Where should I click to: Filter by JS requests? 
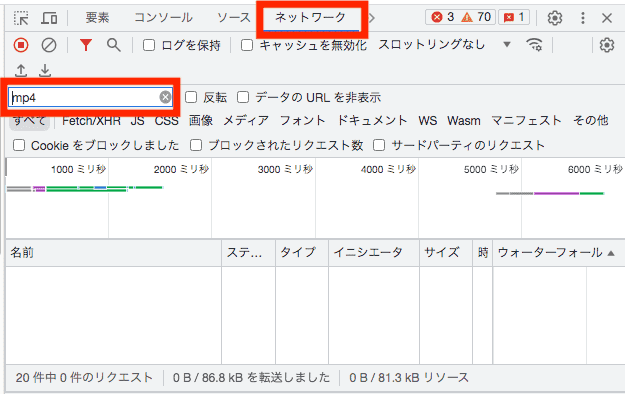[x=137, y=120]
